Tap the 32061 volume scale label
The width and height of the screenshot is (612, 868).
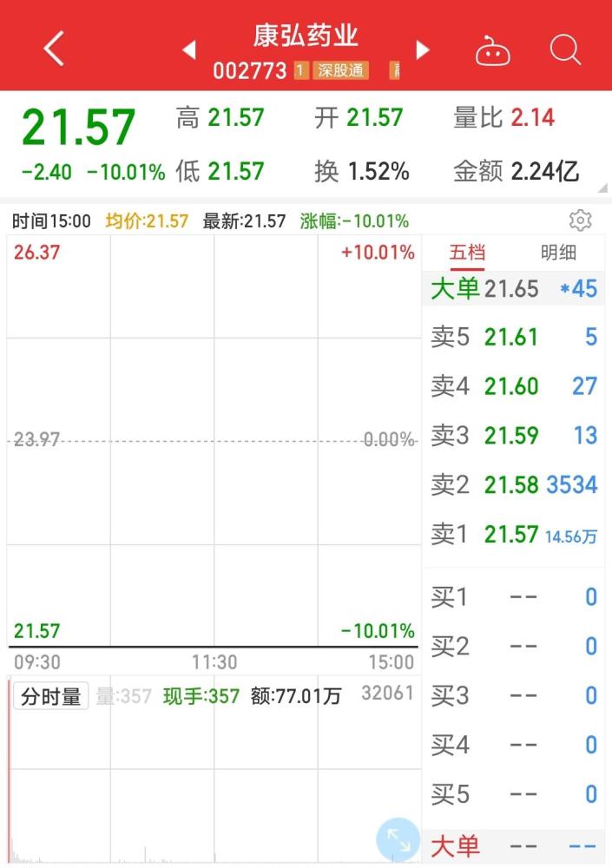[387, 693]
